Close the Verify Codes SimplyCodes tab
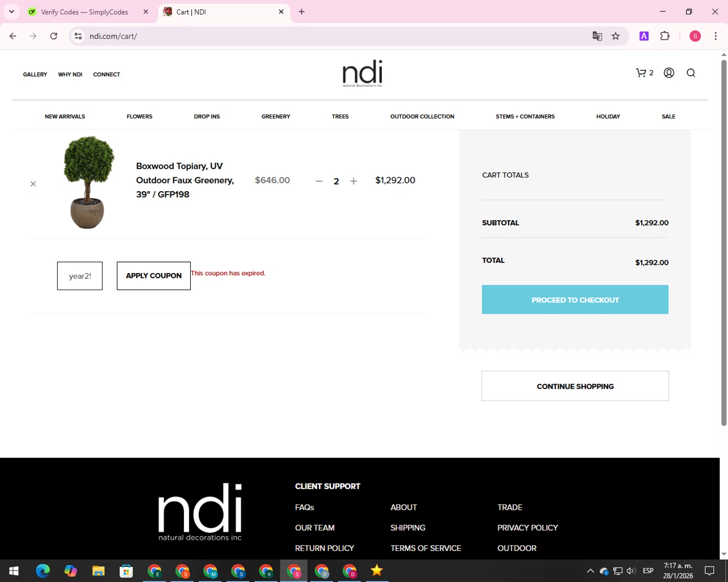 coord(146,12)
